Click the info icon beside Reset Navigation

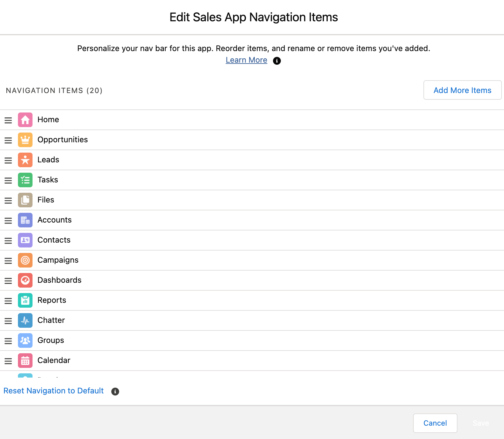[115, 392]
